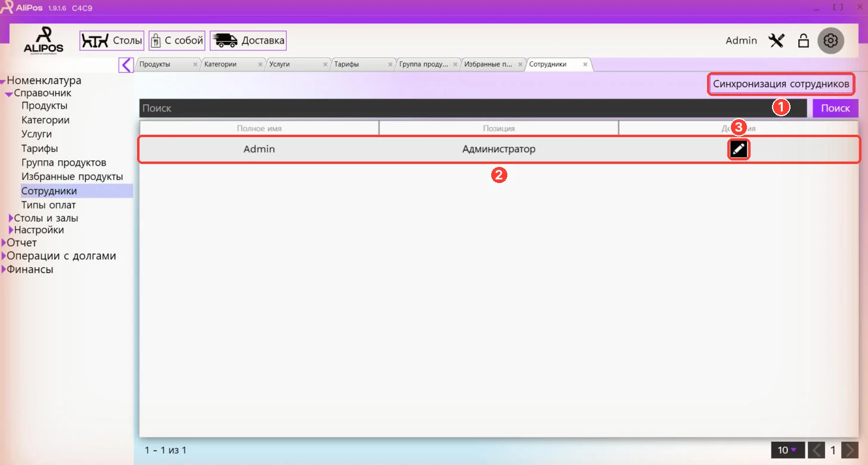Close the Продукты tab
Viewport: 868px width, 465px height.
point(195,64)
